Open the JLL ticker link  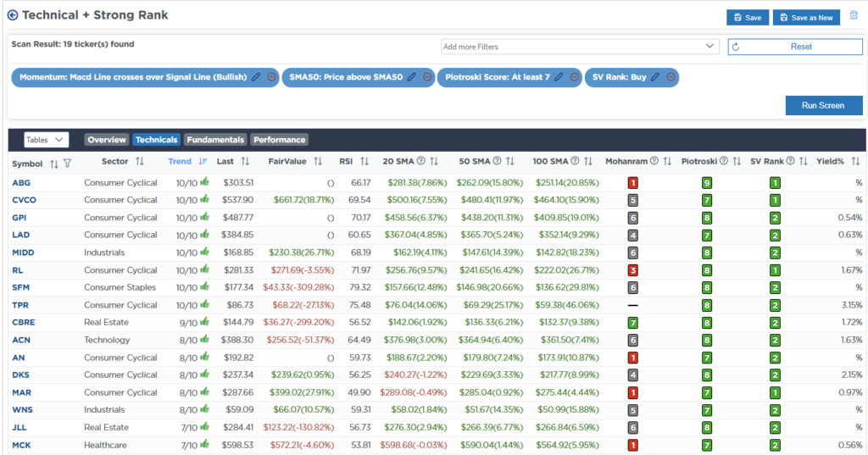19,427
